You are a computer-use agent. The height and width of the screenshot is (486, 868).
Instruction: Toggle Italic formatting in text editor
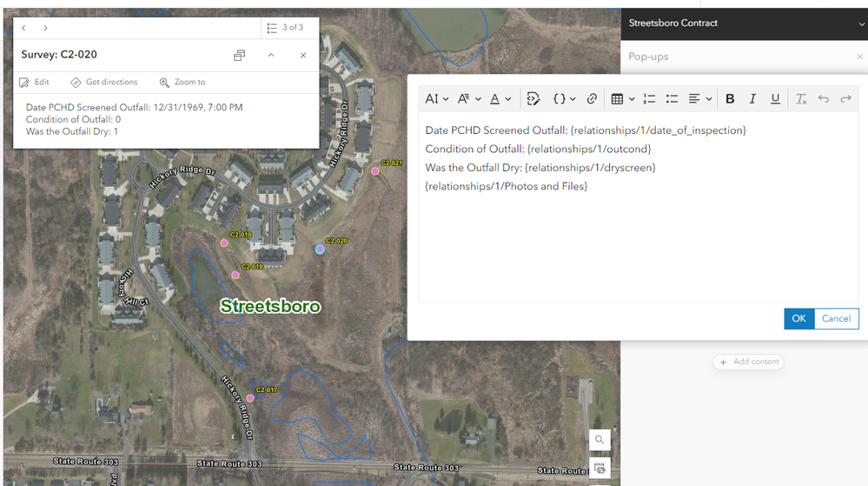[752, 98]
